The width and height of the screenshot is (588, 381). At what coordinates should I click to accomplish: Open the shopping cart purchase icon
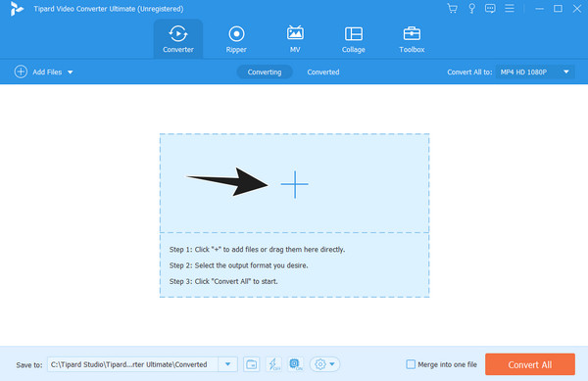tap(452, 9)
